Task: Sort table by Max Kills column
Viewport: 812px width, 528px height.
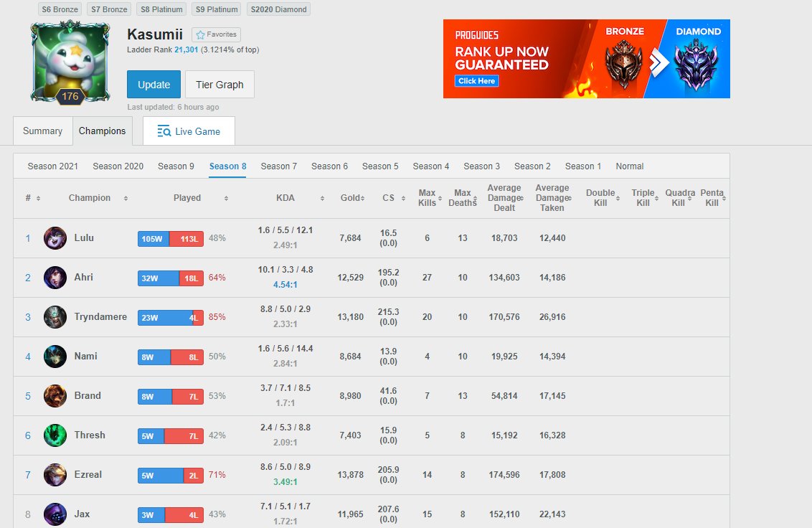Action: coord(430,198)
